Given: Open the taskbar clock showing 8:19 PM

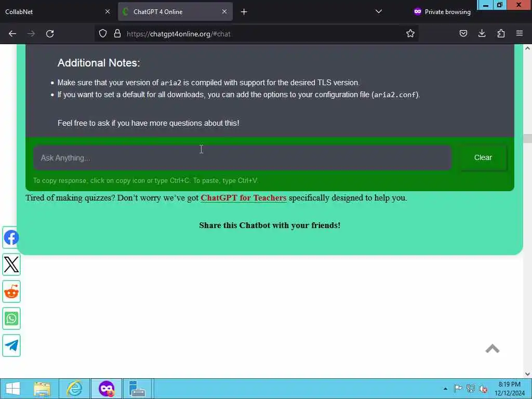Looking at the screenshot, I should [509, 389].
